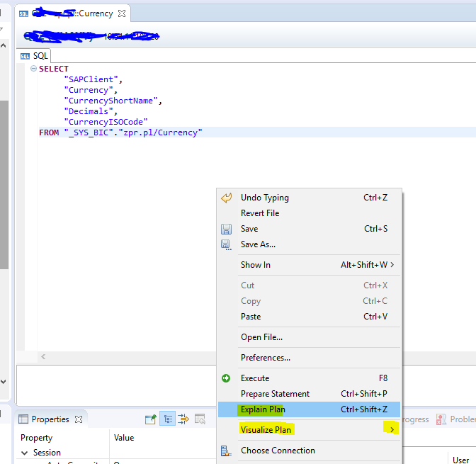Toggle Show Advanced Properties filter icon
The width and height of the screenshot is (476, 464).
pyautogui.click(x=183, y=419)
